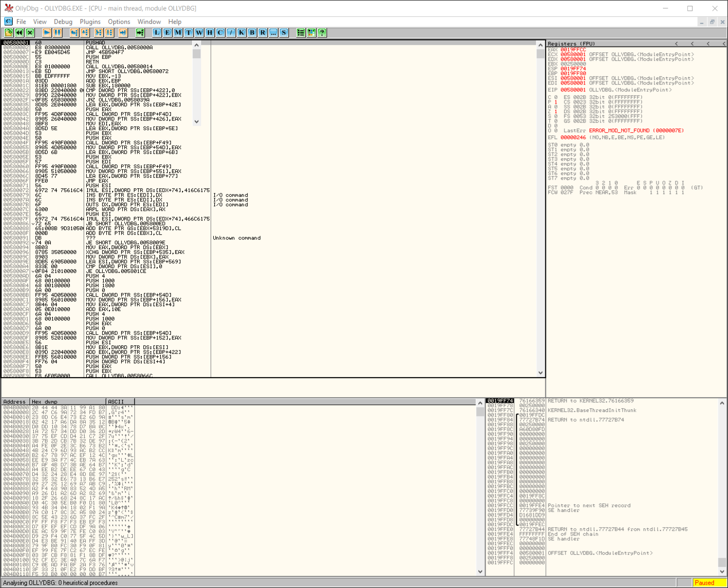Show Threads with T icon
728x588 pixels.
tap(189, 33)
